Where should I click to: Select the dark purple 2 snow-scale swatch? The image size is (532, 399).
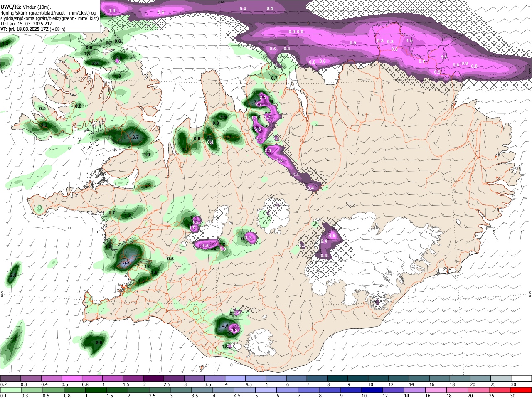click(x=153, y=378)
